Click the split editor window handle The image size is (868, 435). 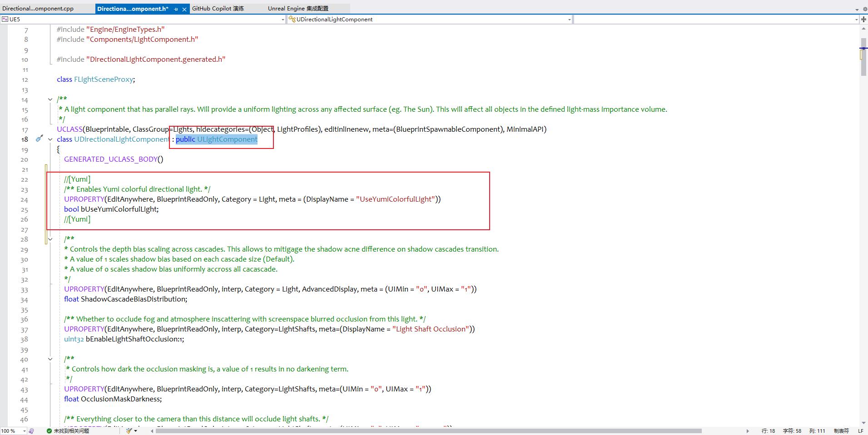[x=863, y=19]
